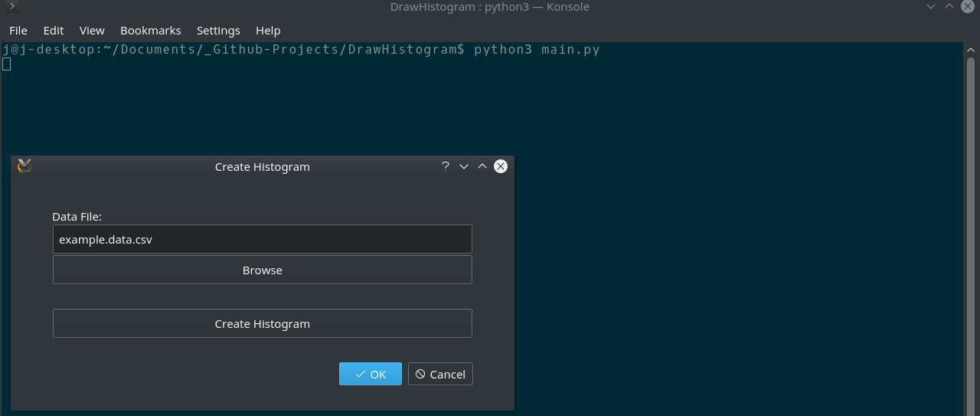Image resolution: width=980 pixels, height=416 pixels.
Task: Click the terminal's vertical scrollbar
Action: [x=971, y=228]
